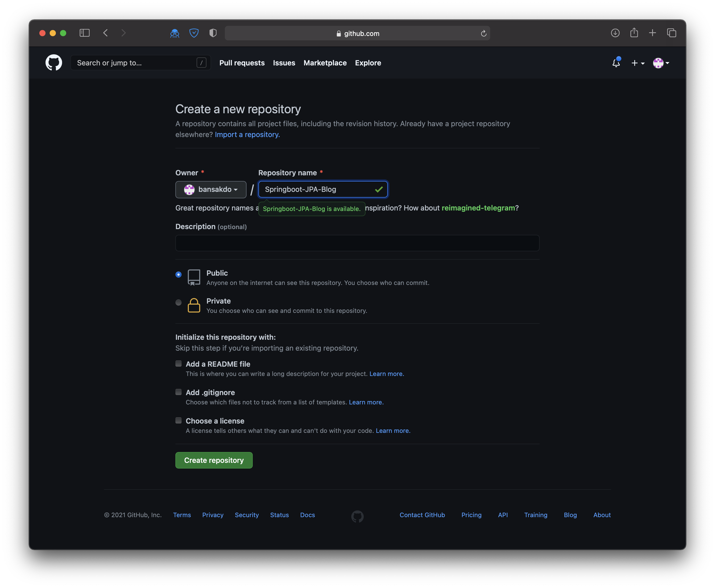715x588 pixels.
Task: Open the plus create-new dropdown in header
Action: pyautogui.click(x=638, y=63)
